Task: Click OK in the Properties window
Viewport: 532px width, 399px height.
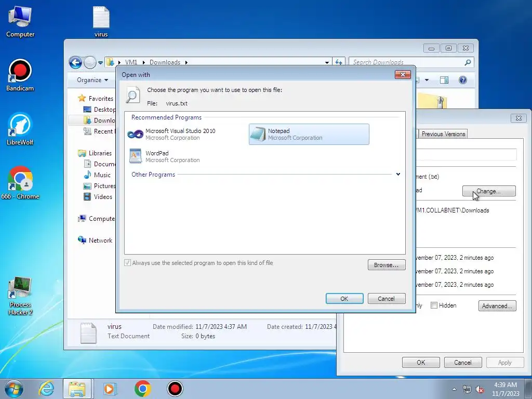Action: (421, 362)
